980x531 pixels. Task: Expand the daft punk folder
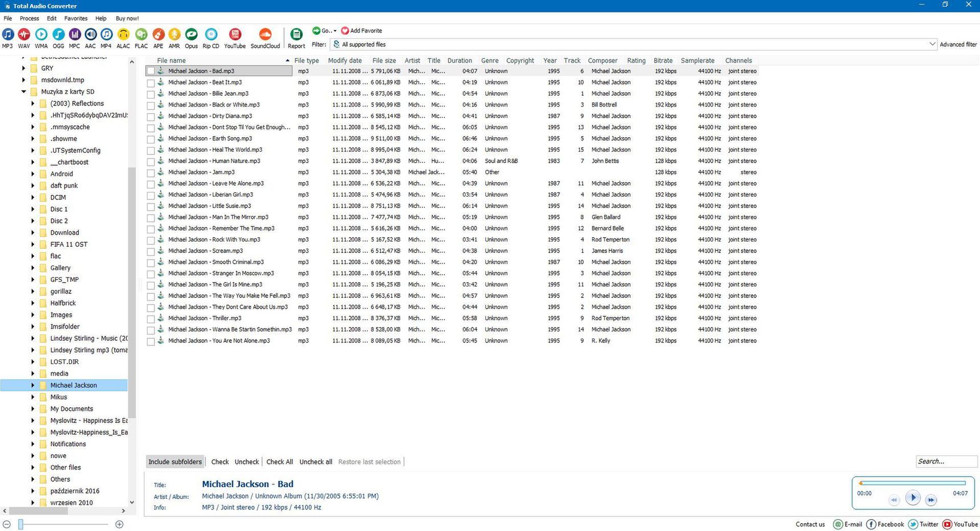(32, 186)
